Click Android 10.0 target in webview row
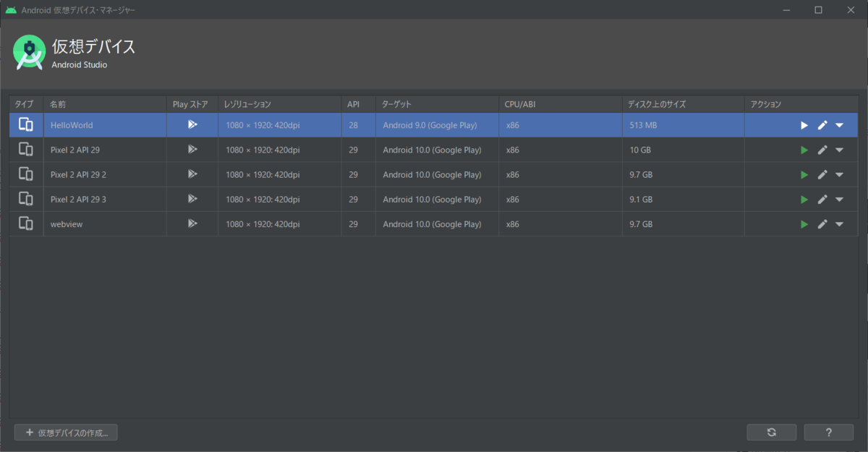Screen dimensions: 868x452 pos(437,224)
